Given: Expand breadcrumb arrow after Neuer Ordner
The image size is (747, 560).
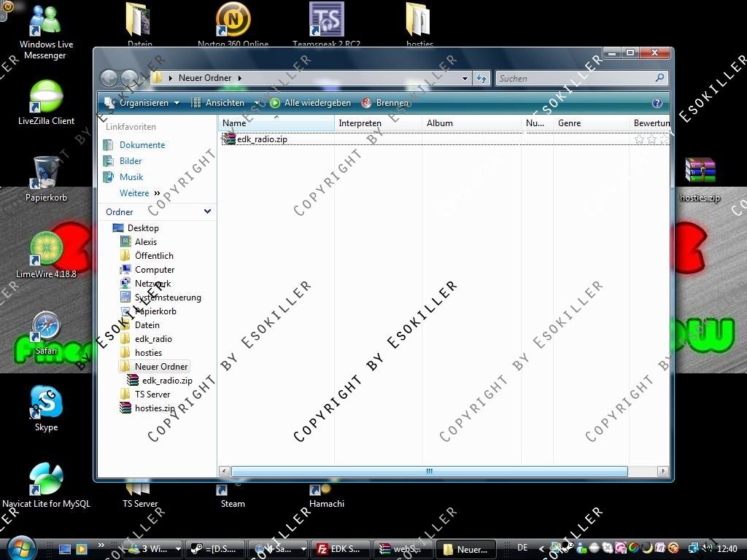Looking at the screenshot, I should 239,78.
